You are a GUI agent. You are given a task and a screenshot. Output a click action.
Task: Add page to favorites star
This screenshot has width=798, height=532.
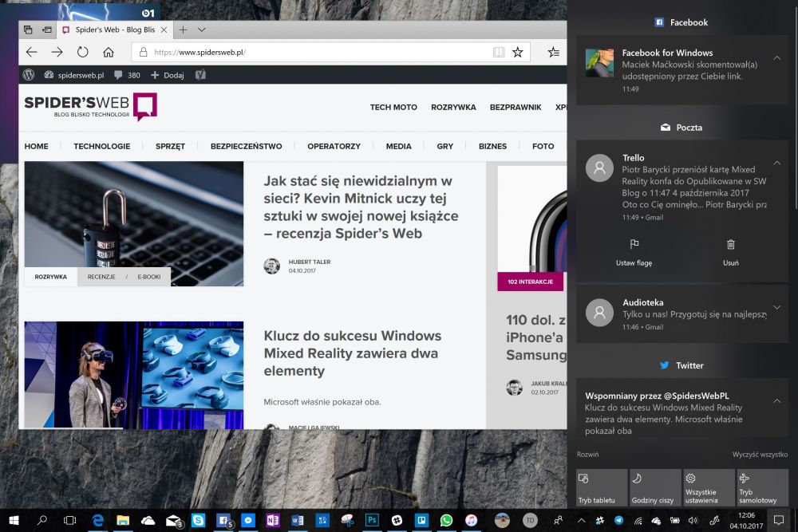(x=518, y=52)
